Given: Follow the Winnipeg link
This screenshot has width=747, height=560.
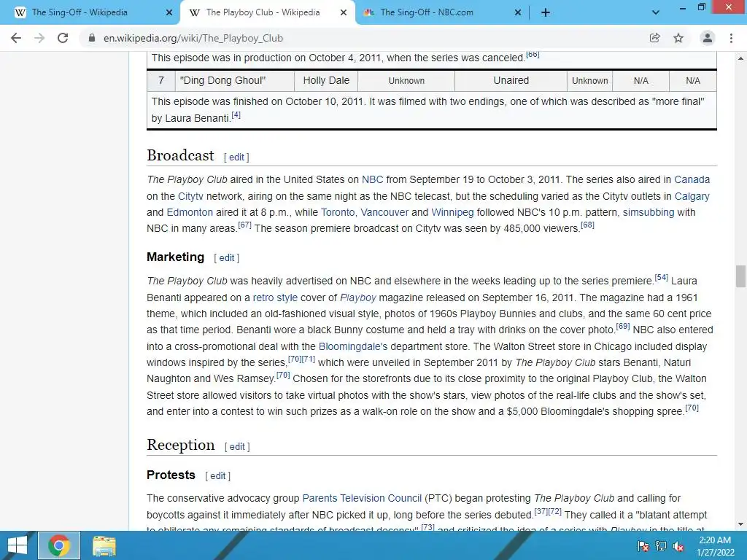Looking at the screenshot, I should 452,212.
